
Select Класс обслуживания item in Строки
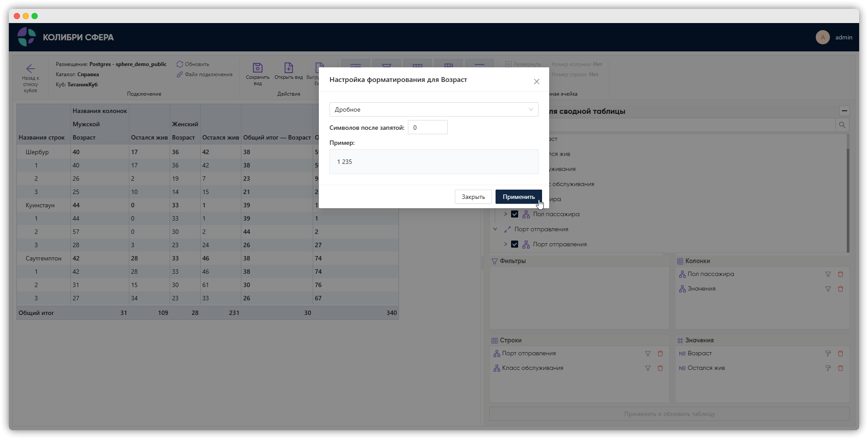[x=533, y=368]
